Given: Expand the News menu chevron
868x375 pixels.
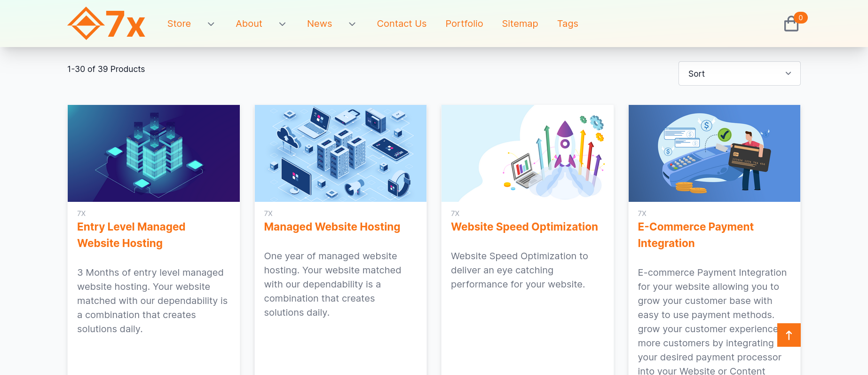Looking at the screenshot, I should pyautogui.click(x=352, y=24).
